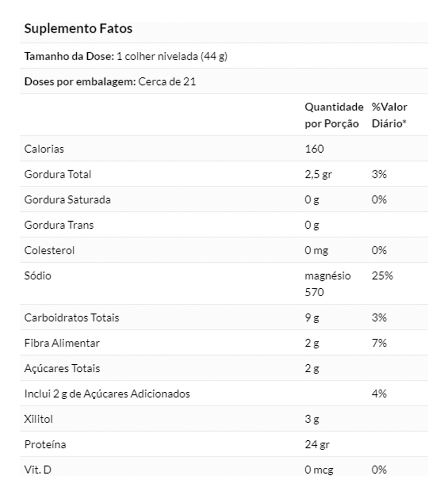Screen dimensions: 448x498
Task: Select the 25% daily value for Sódio
Action: tap(382, 275)
